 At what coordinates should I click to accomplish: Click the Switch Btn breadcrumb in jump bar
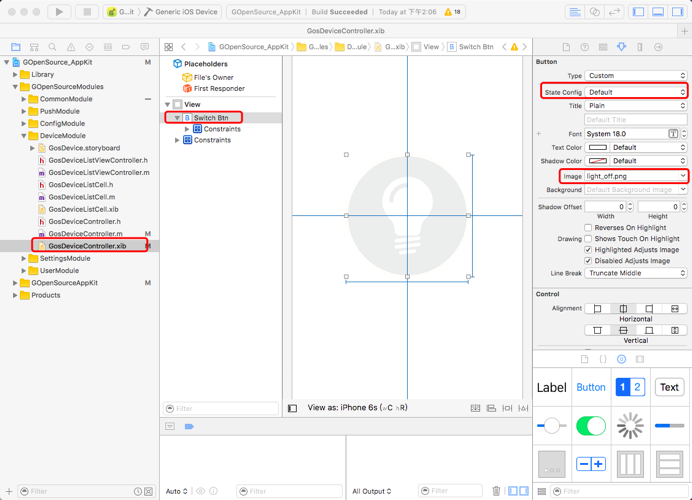(x=475, y=47)
